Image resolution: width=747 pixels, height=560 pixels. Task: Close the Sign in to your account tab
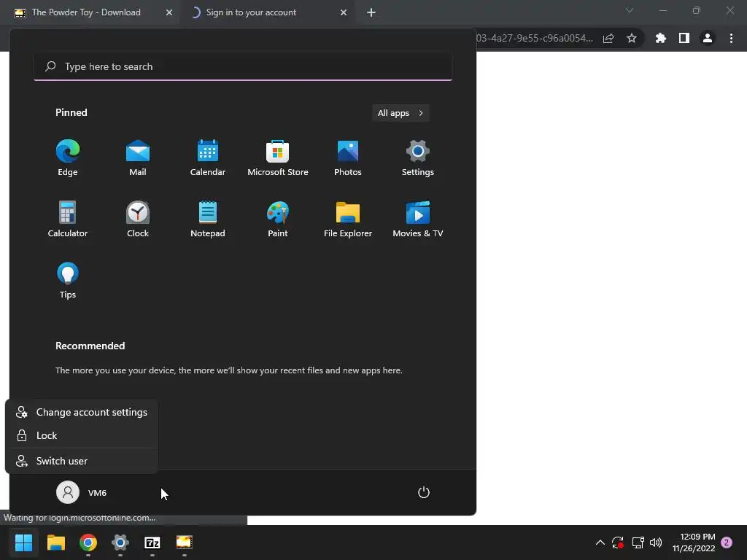pos(344,12)
